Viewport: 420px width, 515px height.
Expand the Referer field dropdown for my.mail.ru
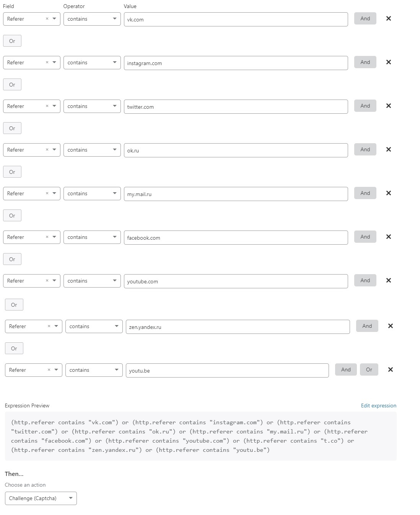click(54, 193)
